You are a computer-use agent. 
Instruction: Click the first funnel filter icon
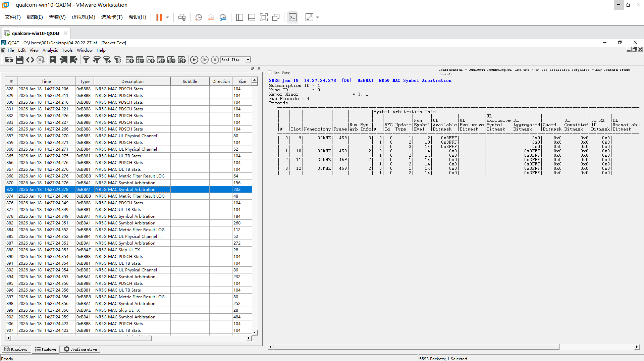tap(86, 60)
